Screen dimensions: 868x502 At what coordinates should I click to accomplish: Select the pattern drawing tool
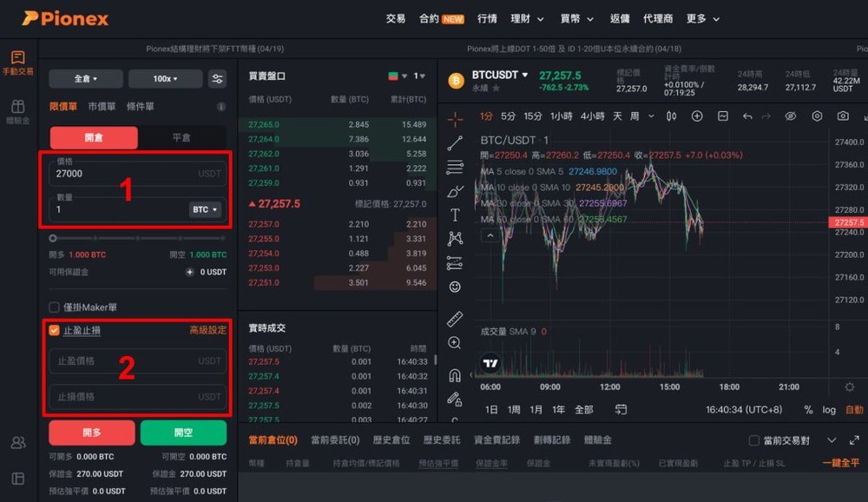coord(455,239)
